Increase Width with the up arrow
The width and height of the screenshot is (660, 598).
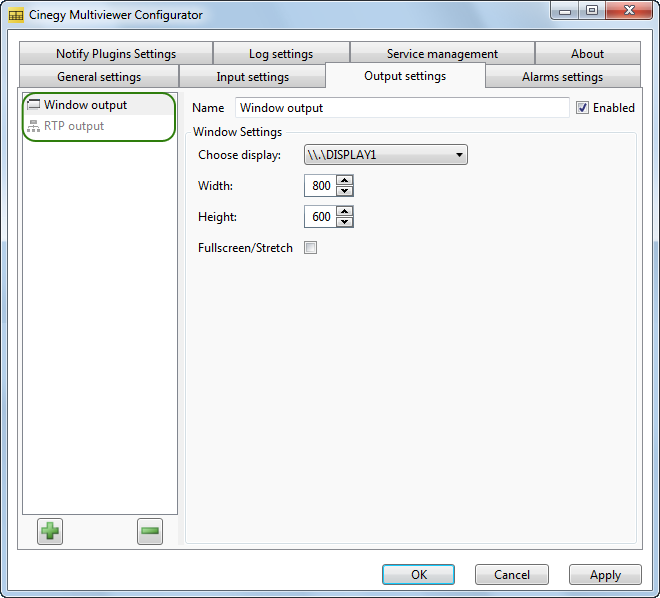click(x=345, y=181)
